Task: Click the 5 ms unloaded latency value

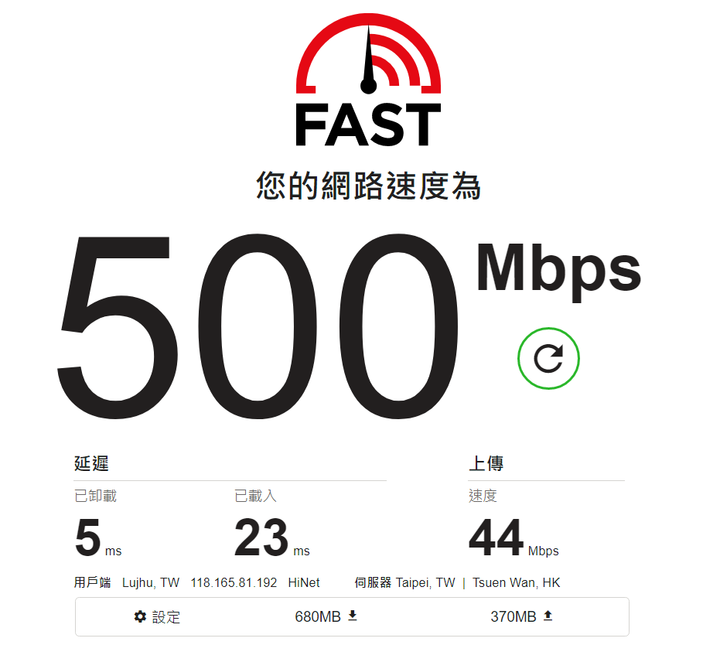Action: coord(98,537)
